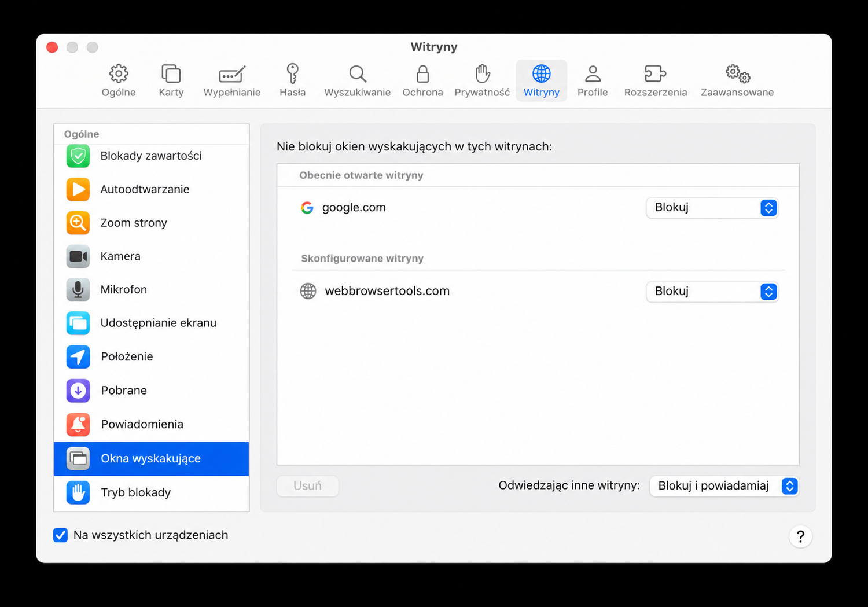The image size is (868, 607).
Task: Select the Kamera sidebar icon
Action: 78,256
